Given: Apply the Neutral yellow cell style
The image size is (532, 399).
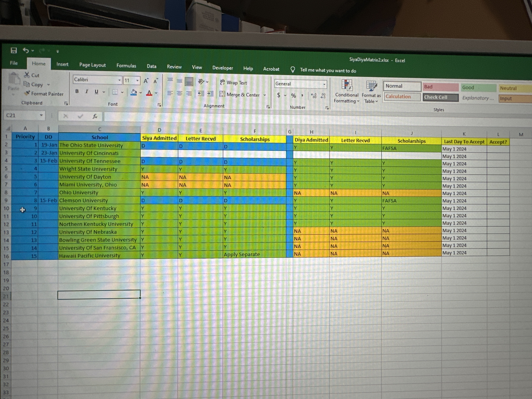Looking at the screenshot, I should 515,88.
